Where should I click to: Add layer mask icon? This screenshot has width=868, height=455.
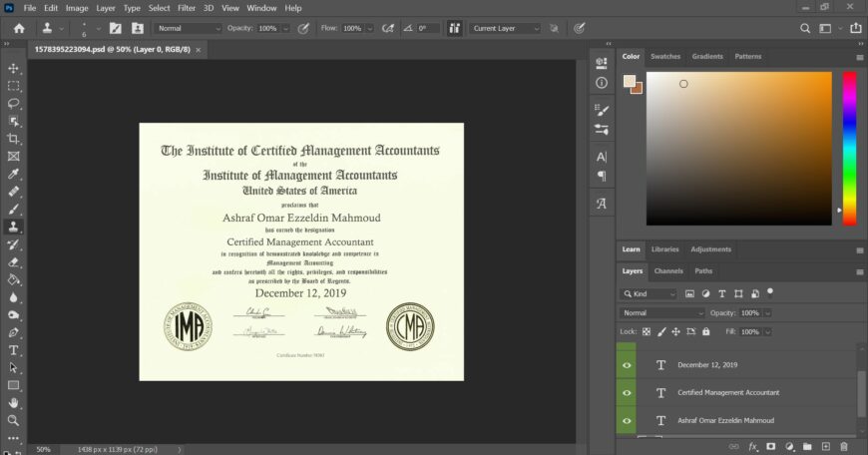770,446
